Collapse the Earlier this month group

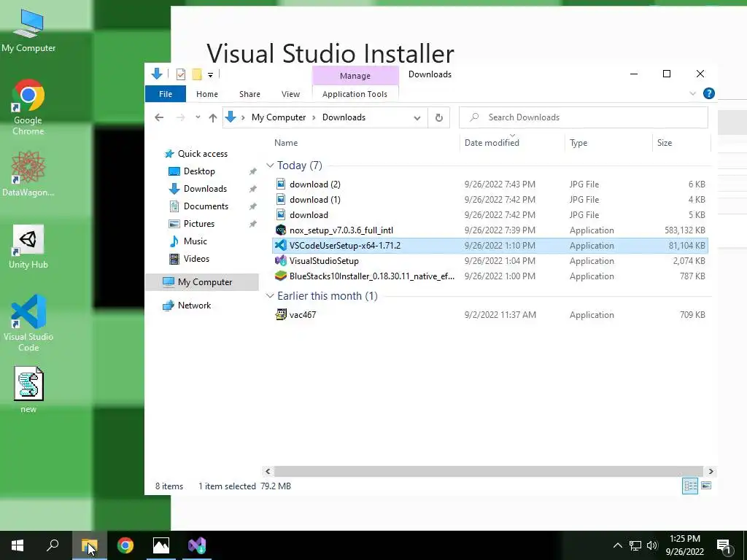pyautogui.click(x=270, y=296)
